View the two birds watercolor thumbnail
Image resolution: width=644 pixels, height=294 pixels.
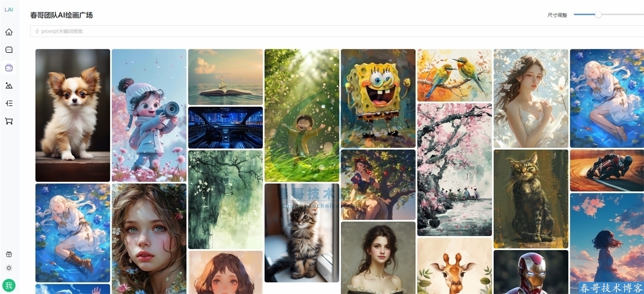pos(454,75)
